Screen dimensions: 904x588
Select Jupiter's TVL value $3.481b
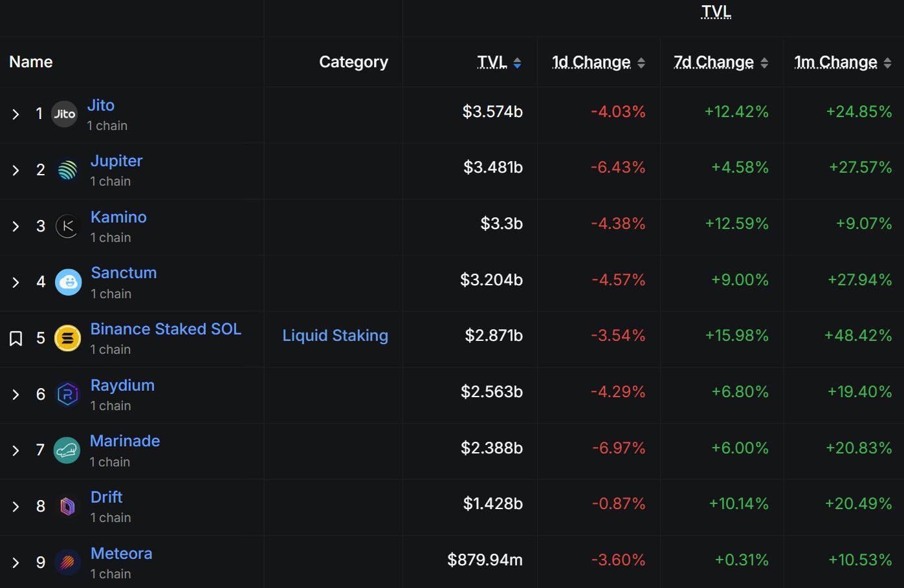pyautogui.click(x=493, y=167)
